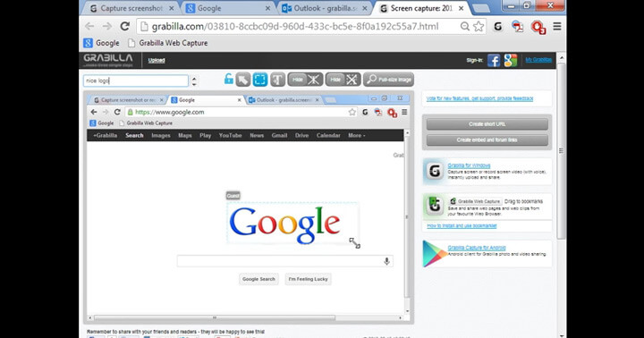
Task: Open the Grabilla Web Capture bookmark
Action: point(167,43)
